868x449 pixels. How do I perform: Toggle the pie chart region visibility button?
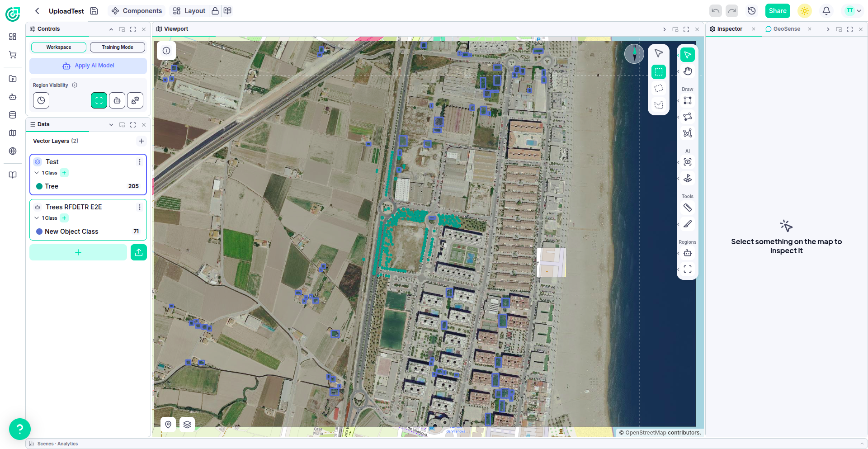click(x=41, y=100)
